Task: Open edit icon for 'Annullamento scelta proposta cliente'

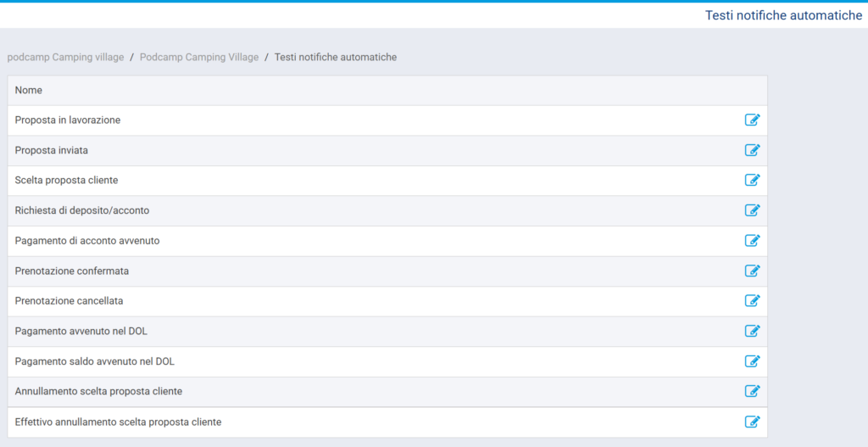Action: tap(752, 391)
